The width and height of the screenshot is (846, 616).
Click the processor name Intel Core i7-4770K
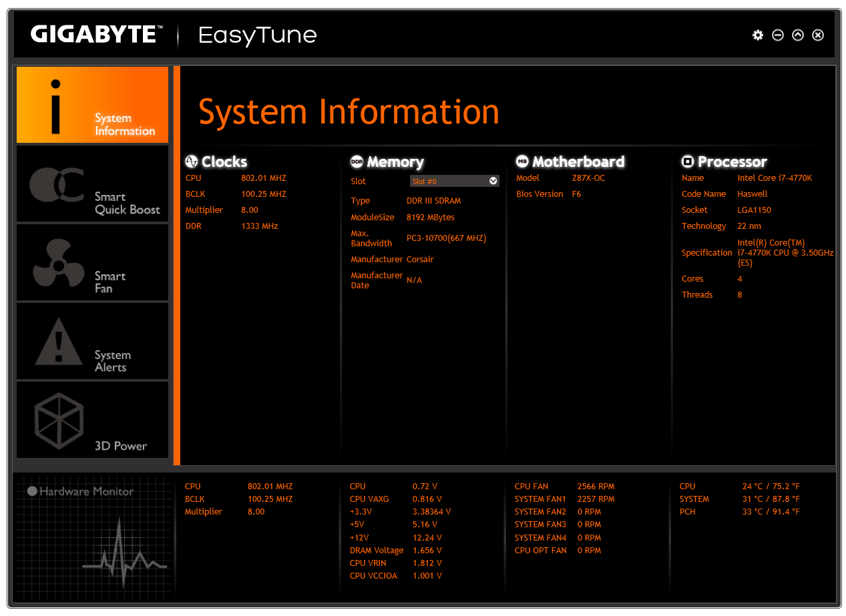(775, 178)
